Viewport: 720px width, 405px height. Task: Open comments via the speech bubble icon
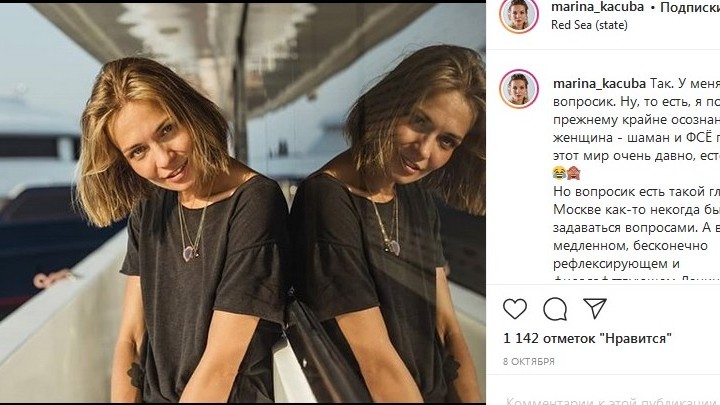[x=555, y=308]
